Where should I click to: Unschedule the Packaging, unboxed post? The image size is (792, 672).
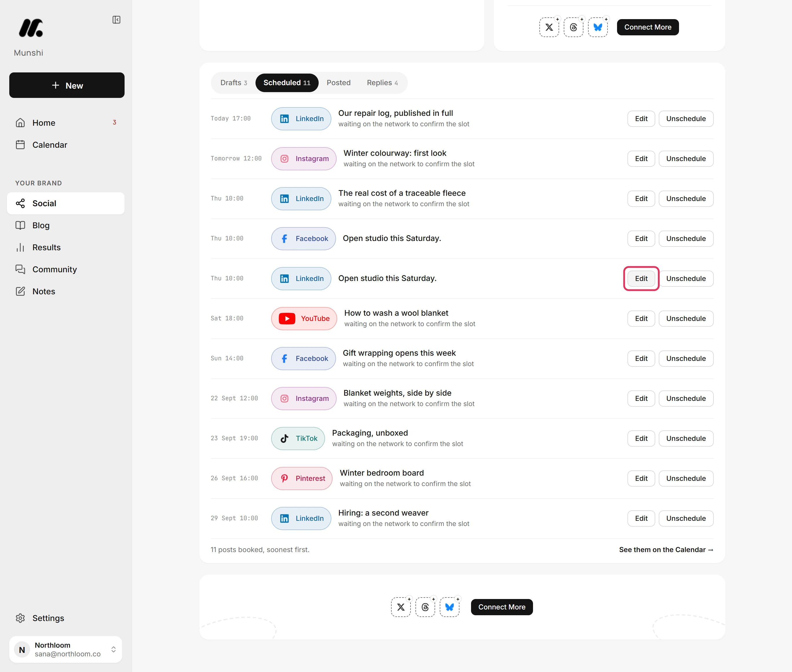[686, 439]
